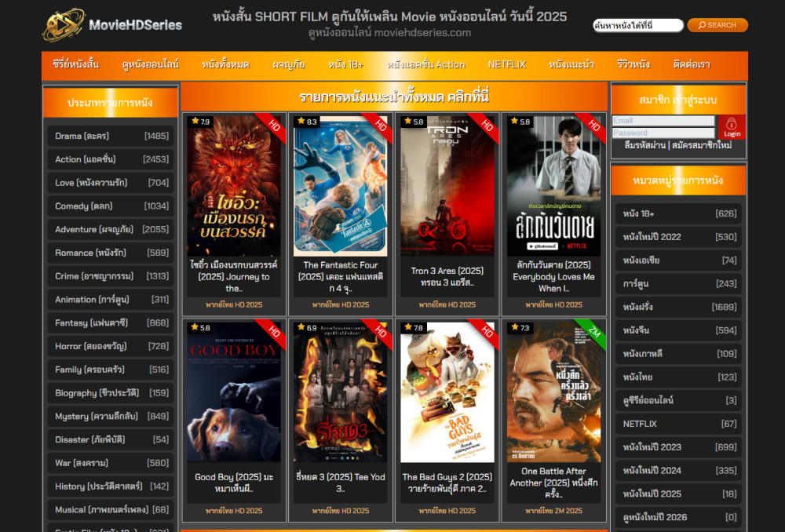
Task: Click the MovieHDSeries logo
Action: tap(112, 25)
